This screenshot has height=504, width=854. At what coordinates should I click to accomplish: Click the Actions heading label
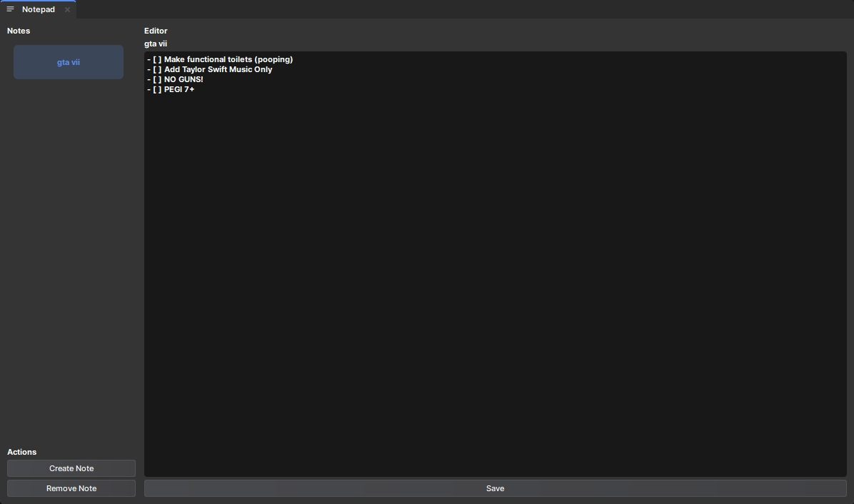click(22, 453)
